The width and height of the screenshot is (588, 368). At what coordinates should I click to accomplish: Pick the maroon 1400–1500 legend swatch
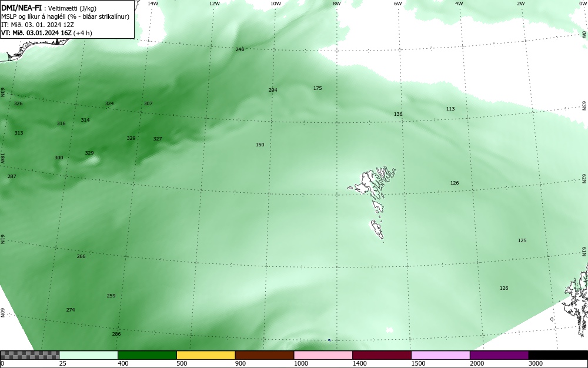tap(382, 355)
